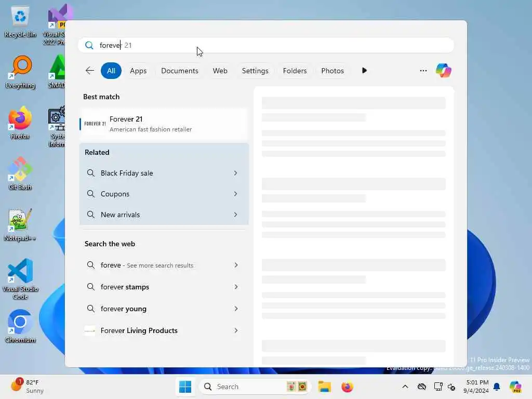Click the magnifier icon in search box
This screenshot has width=532, height=399.
click(89, 45)
